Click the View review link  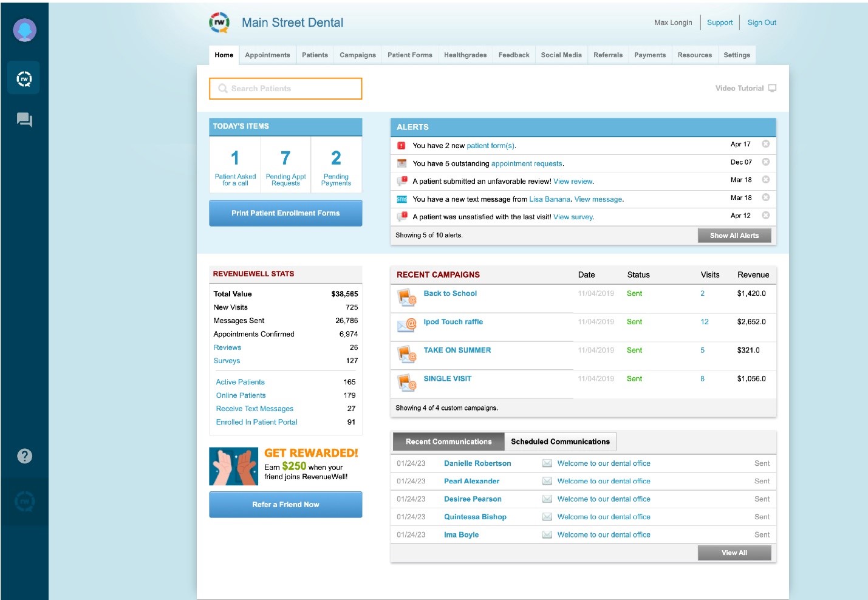click(573, 181)
